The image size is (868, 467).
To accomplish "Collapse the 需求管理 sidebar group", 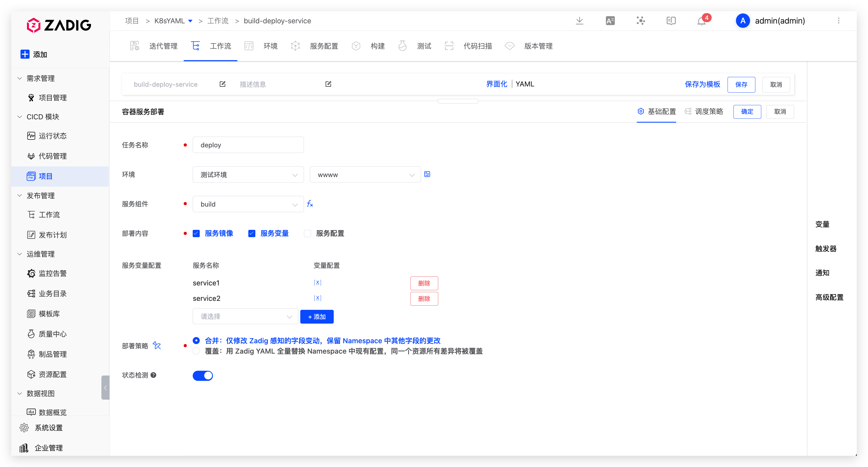I will (20, 78).
